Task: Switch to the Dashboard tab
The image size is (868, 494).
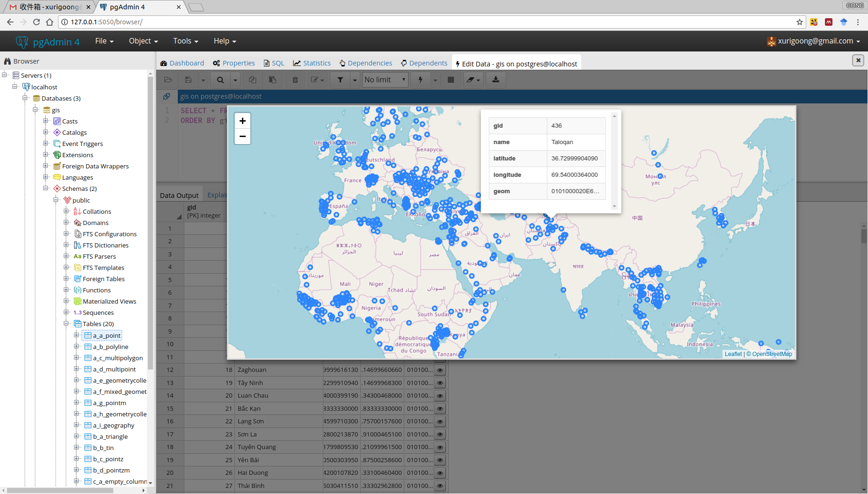Action: coord(182,63)
